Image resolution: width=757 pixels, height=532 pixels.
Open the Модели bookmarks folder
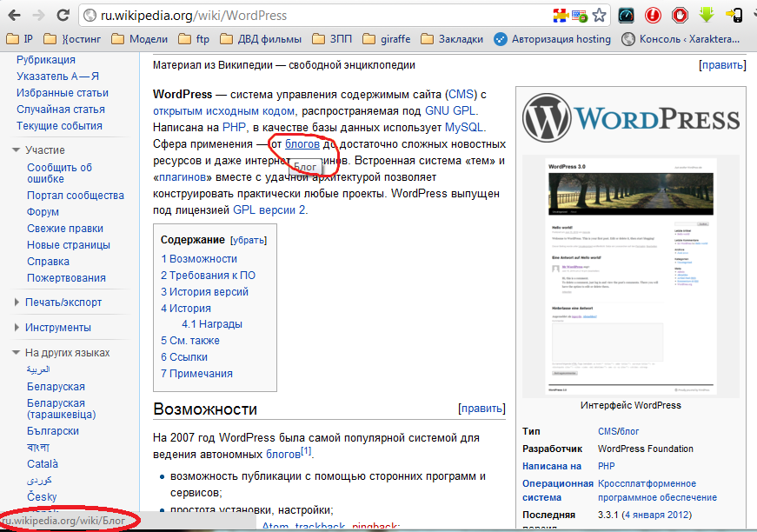[x=140, y=39]
